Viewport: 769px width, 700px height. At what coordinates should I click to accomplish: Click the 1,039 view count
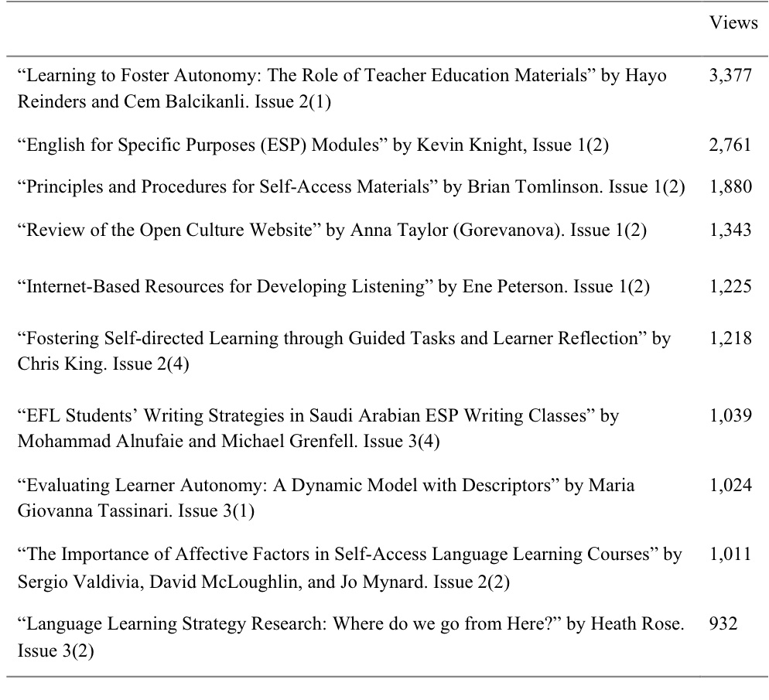pos(730,416)
